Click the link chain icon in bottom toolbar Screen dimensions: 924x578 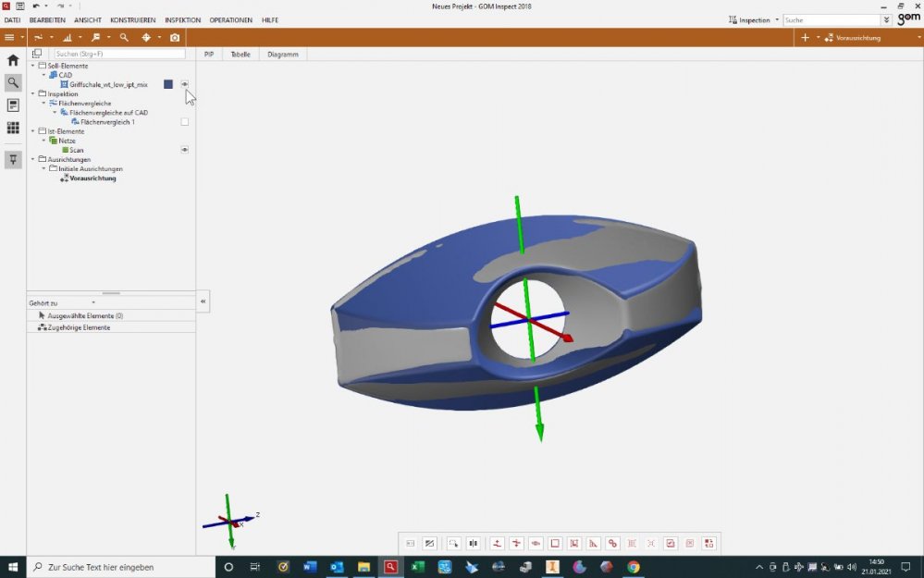pos(612,544)
